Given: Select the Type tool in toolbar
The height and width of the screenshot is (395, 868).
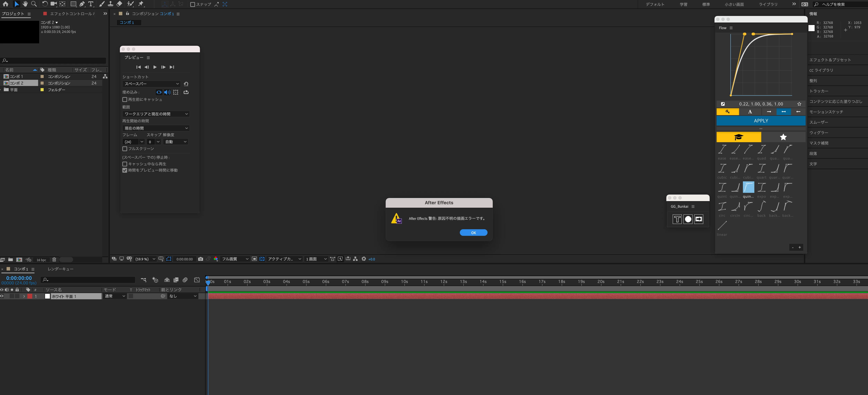Looking at the screenshot, I should click(91, 4).
